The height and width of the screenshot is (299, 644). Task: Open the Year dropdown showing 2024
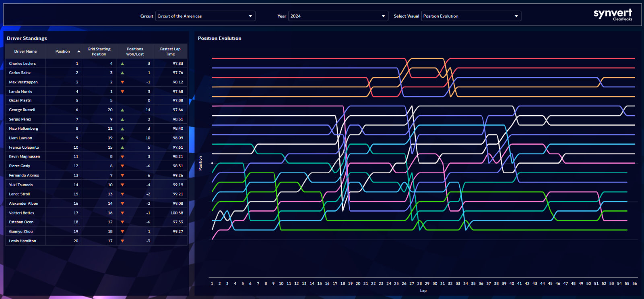point(338,16)
